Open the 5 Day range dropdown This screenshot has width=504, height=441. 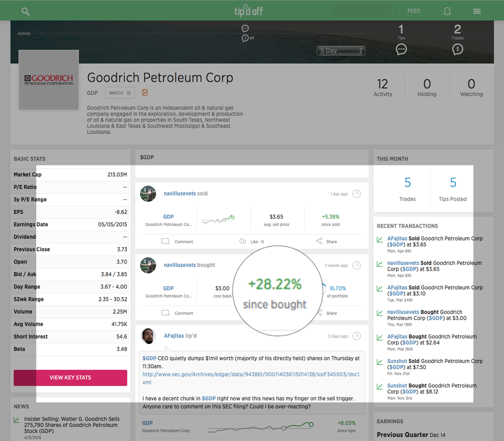pos(341,50)
